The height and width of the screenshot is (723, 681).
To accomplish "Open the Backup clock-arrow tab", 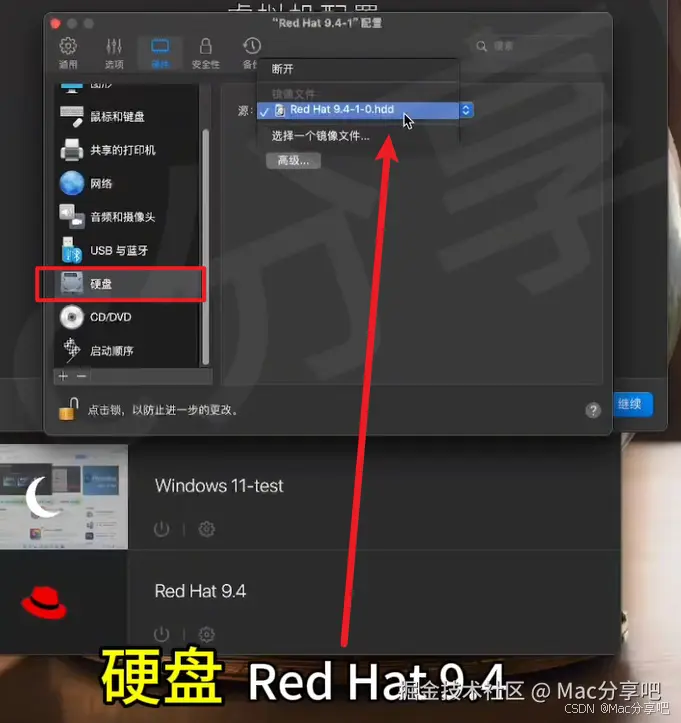I will [x=251, y=53].
